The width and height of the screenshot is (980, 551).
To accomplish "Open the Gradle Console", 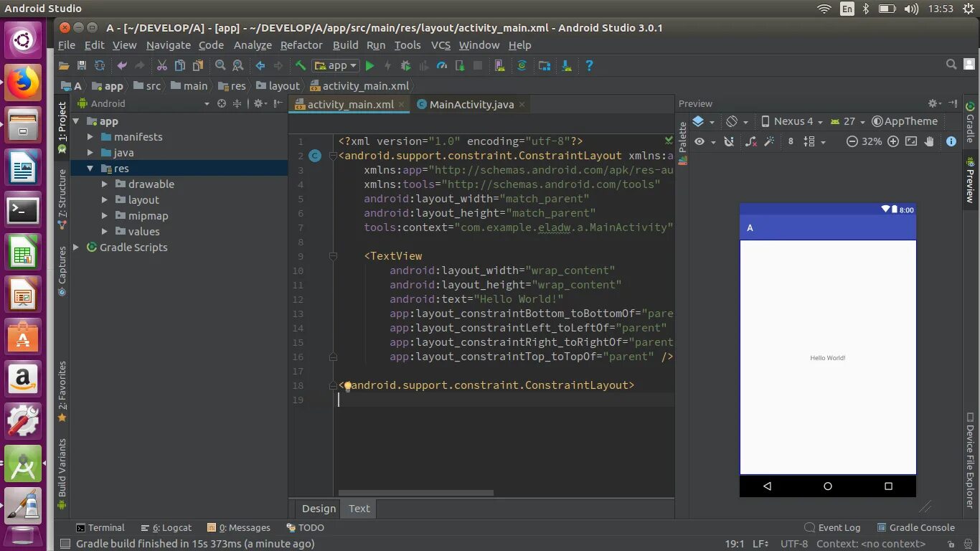I will click(x=916, y=527).
